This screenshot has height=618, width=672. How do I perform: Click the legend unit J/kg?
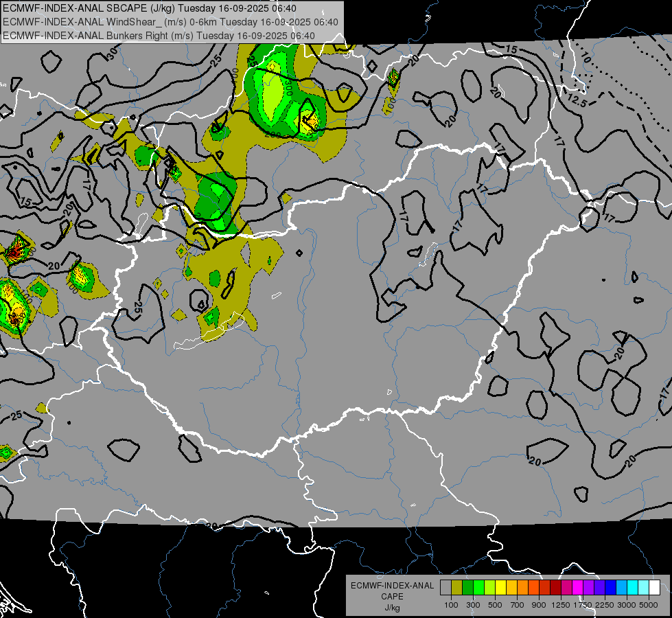click(393, 608)
